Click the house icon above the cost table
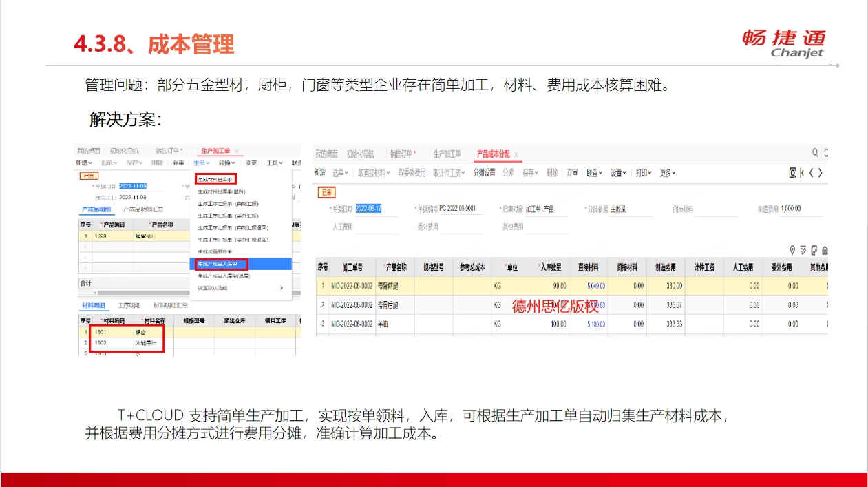 [x=825, y=250]
